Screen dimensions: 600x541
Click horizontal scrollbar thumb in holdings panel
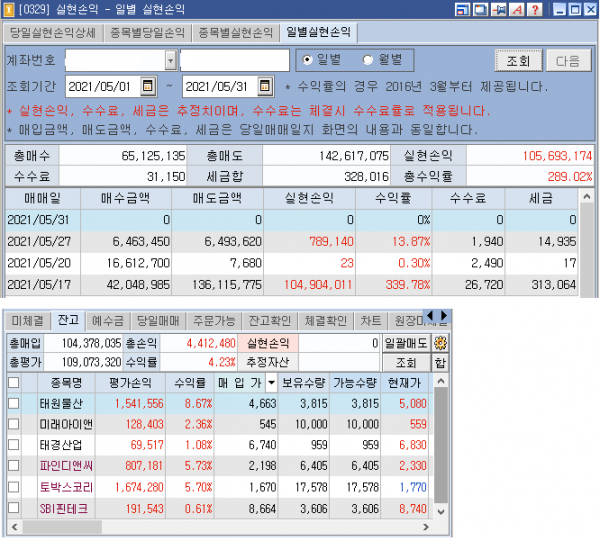[x=62, y=527]
